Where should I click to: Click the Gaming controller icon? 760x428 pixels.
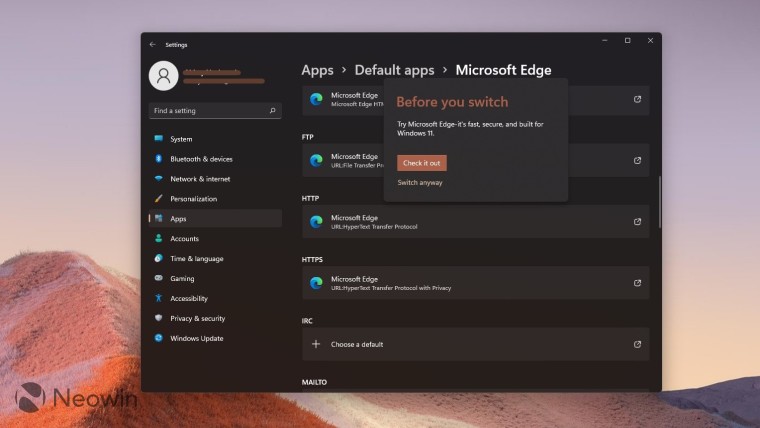coord(158,278)
